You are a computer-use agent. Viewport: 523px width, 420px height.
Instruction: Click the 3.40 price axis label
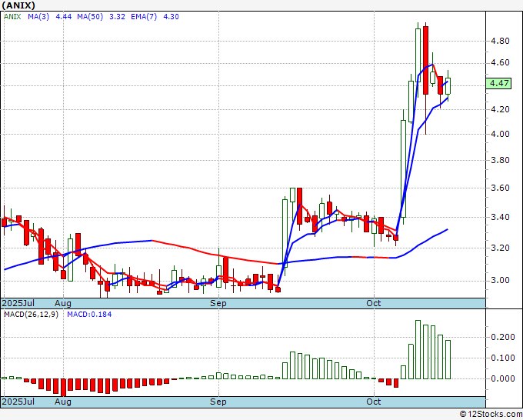point(501,217)
